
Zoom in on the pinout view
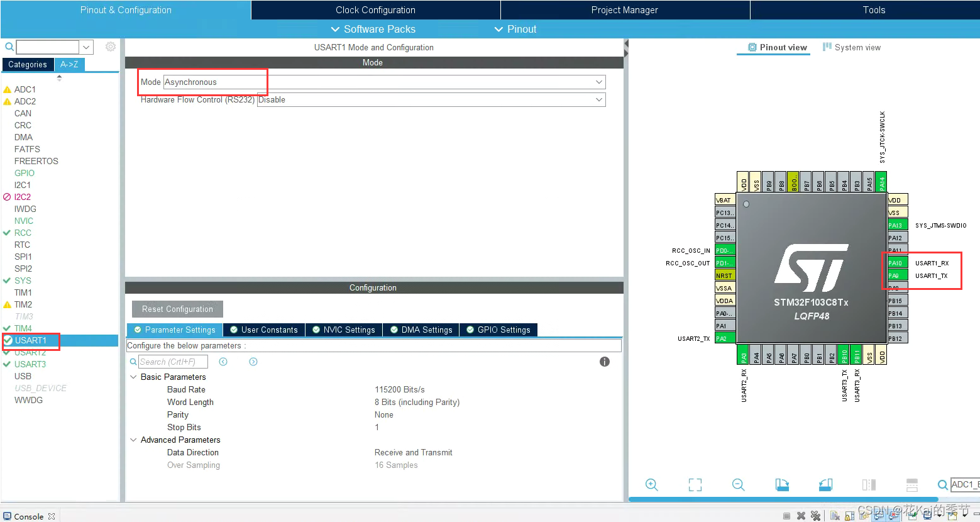pyautogui.click(x=651, y=485)
